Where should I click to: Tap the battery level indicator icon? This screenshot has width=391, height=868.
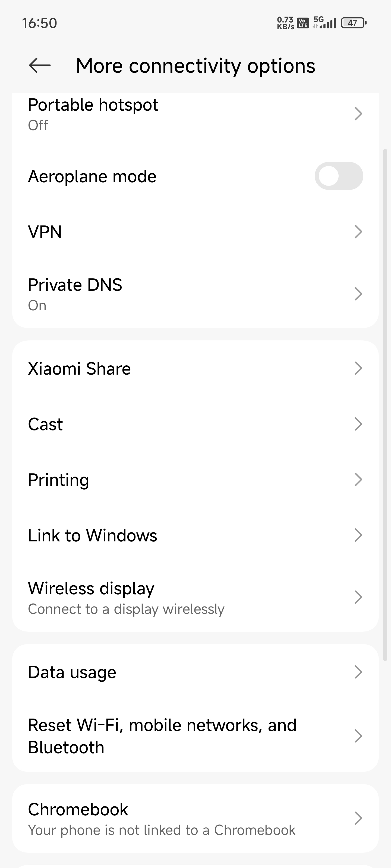coord(354,23)
